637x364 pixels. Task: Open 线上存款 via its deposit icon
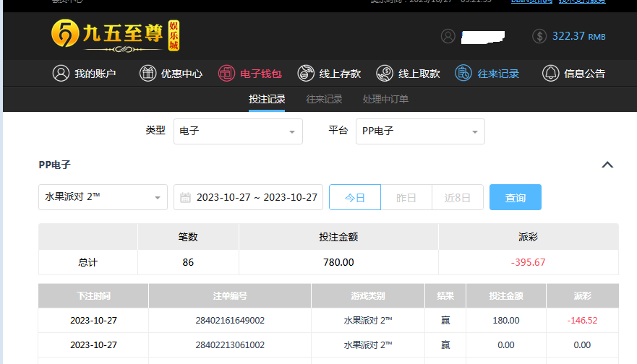point(306,74)
